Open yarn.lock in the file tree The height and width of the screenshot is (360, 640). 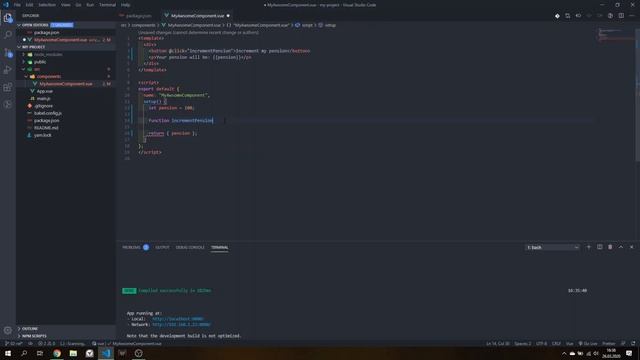click(x=43, y=135)
